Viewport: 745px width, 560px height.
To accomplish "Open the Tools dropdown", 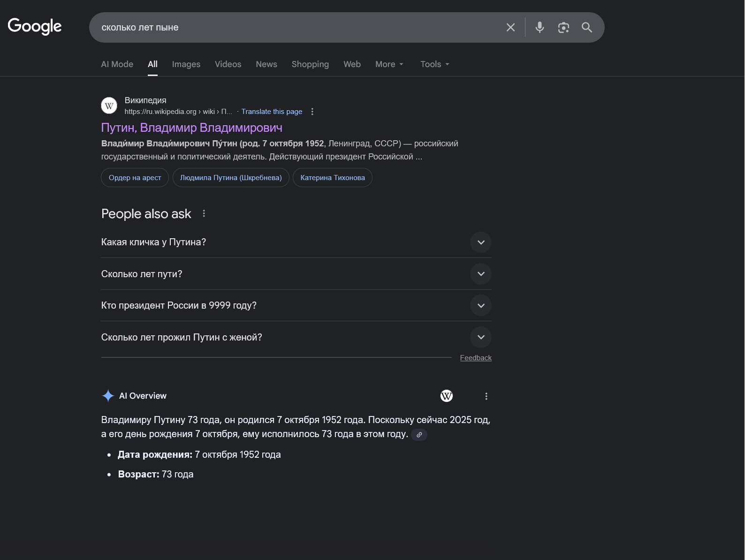I will click(x=434, y=64).
